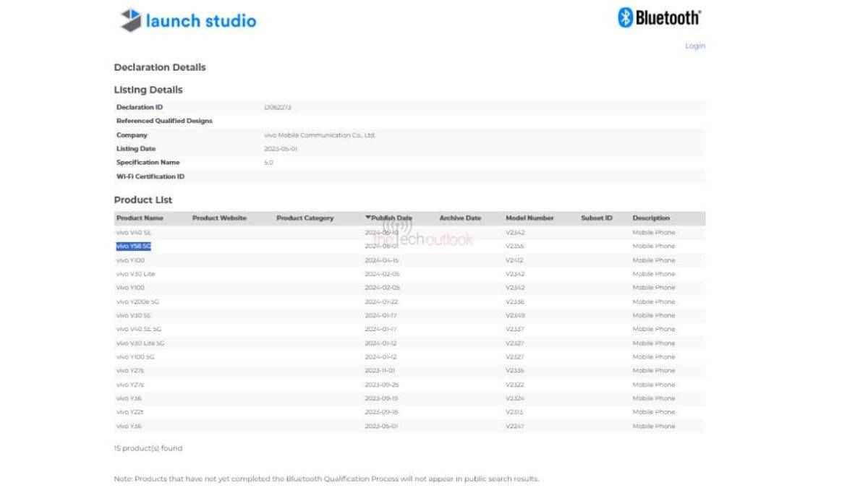
Task: Sort by Publish Date arrow
Action: click(x=367, y=218)
